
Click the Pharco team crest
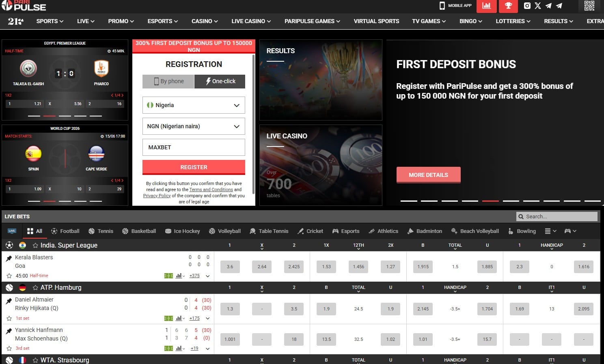101,68
